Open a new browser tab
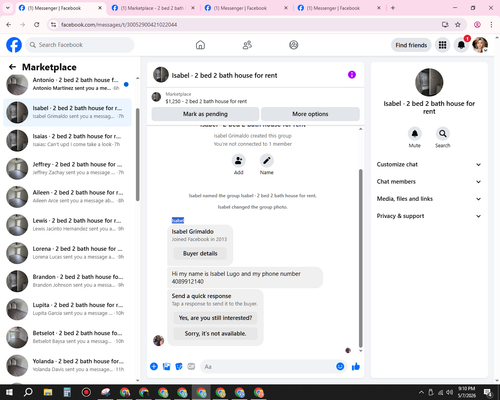The height and width of the screenshot is (400, 500). pos(393,8)
